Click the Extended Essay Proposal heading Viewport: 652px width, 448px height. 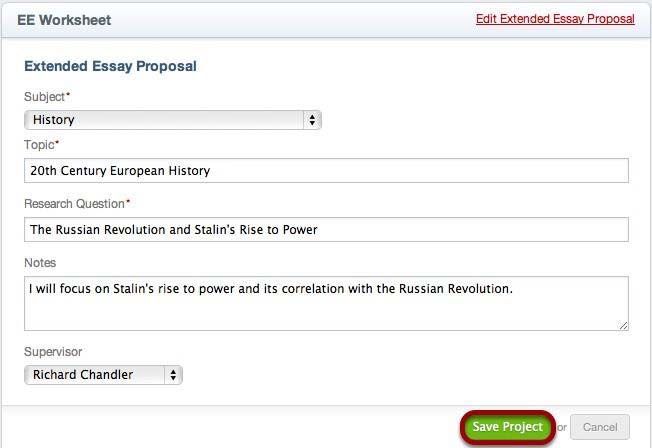[110, 66]
